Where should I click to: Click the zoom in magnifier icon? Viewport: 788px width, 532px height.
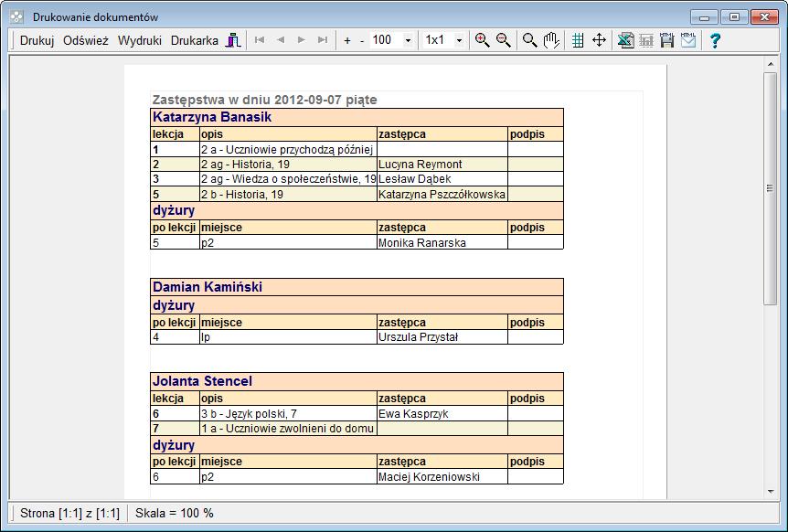point(483,40)
